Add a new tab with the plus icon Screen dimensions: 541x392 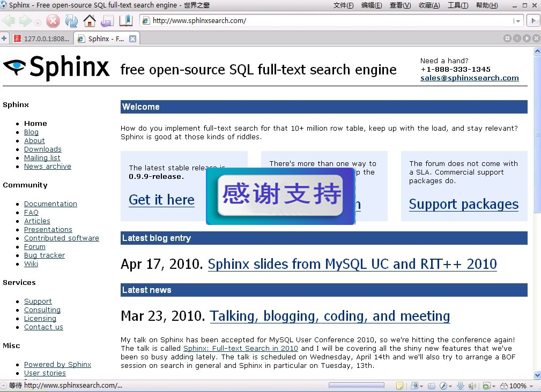pos(4,38)
